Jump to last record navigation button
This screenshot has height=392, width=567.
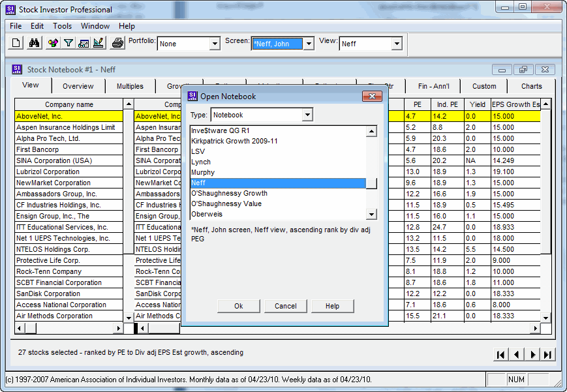point(548,355)
